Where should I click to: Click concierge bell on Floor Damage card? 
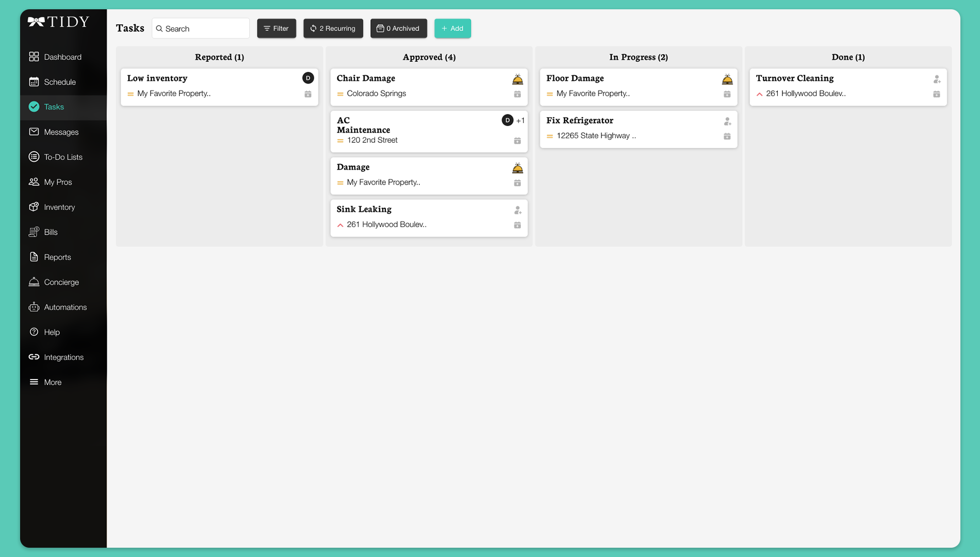pyautogui.click(x=727, y=79)
